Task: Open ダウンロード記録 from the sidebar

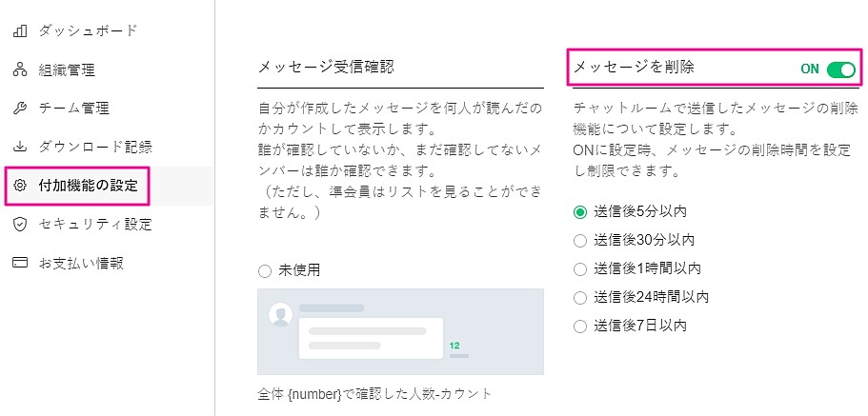Action: pyautogui.click(x=94, y=148)
